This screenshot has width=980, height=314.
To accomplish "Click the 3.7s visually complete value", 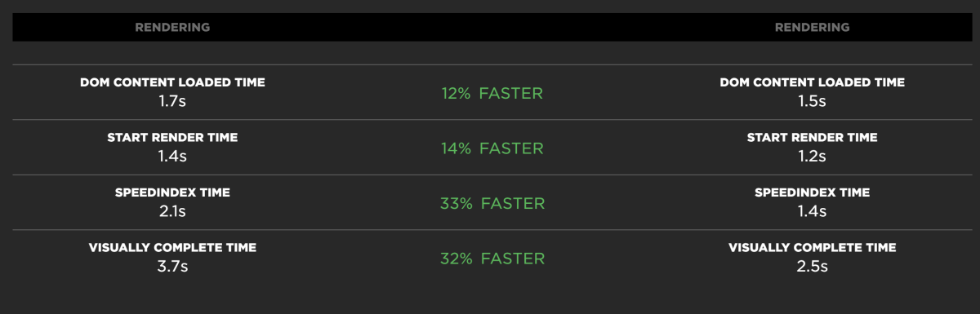I will [172, 267].
